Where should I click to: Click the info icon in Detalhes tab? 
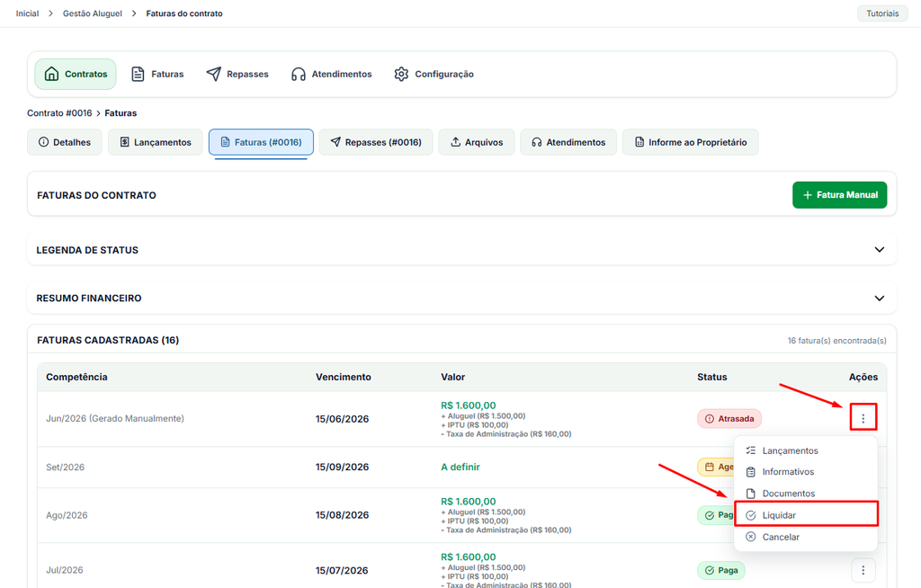coord(43,142)
